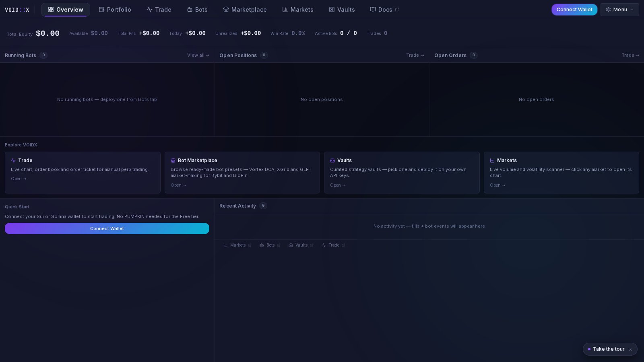
Task: Click the VOID::X logo
Action: pos(17,10)
